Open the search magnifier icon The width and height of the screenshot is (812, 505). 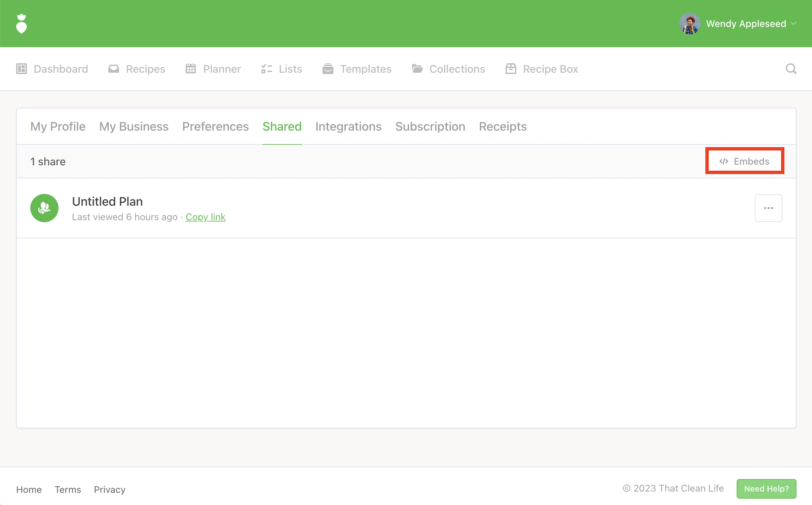pyautogui.click(x=791, y=69)
